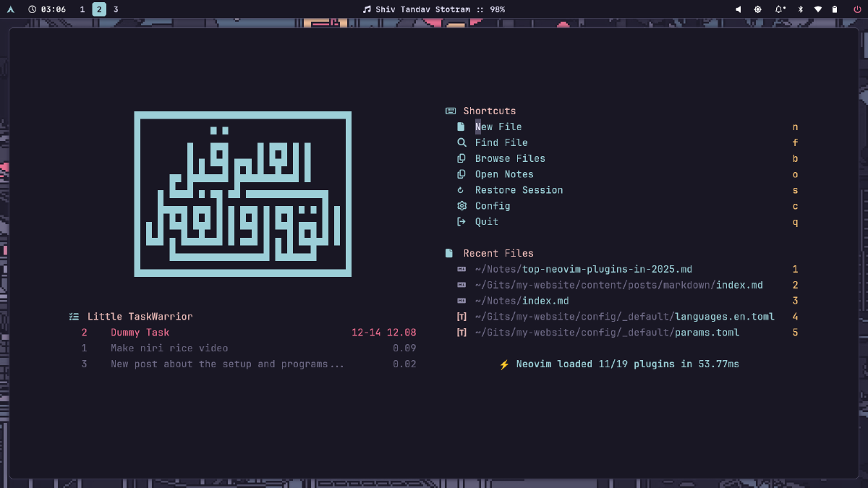Image resolution: width=868 pixels, height=488 pixels.
Task: Click the Quit exit icon
Action: click(461, 222)
